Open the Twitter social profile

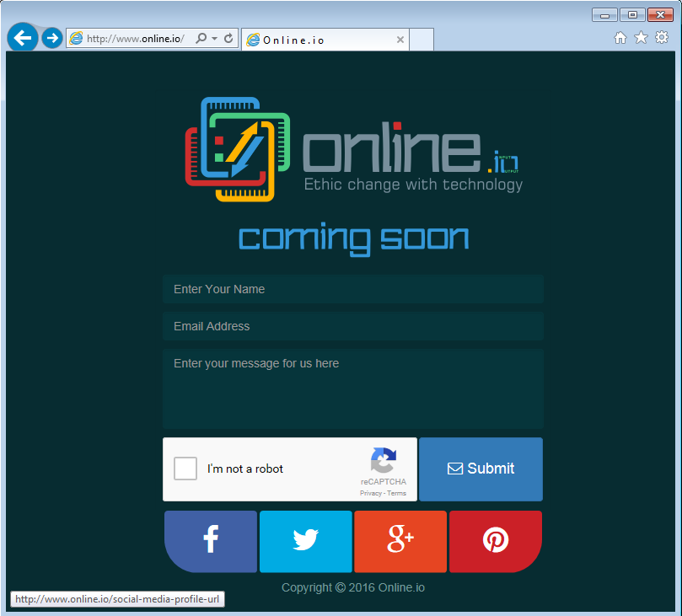pyautogui.click(x=306, y=541)
